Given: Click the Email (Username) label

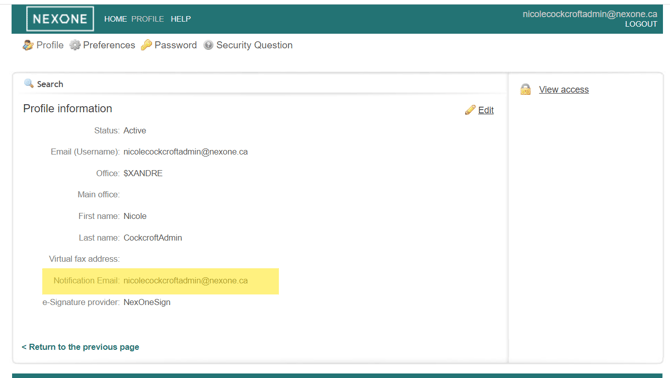Looking at the screenshot, I should pos(85,152).
